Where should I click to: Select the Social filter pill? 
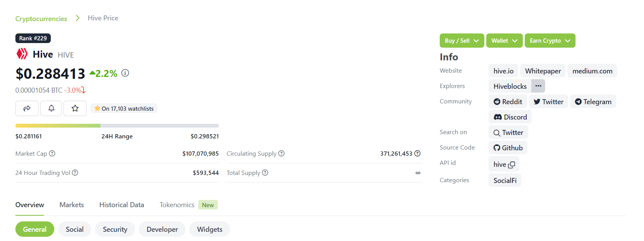pos(75,229)
